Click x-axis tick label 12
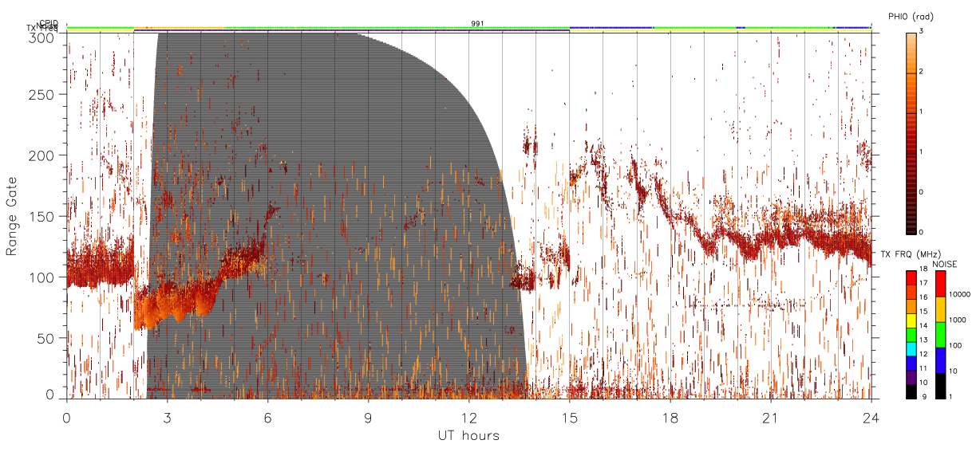The height and width of the screenshot is (452, 980). (469, 418)
